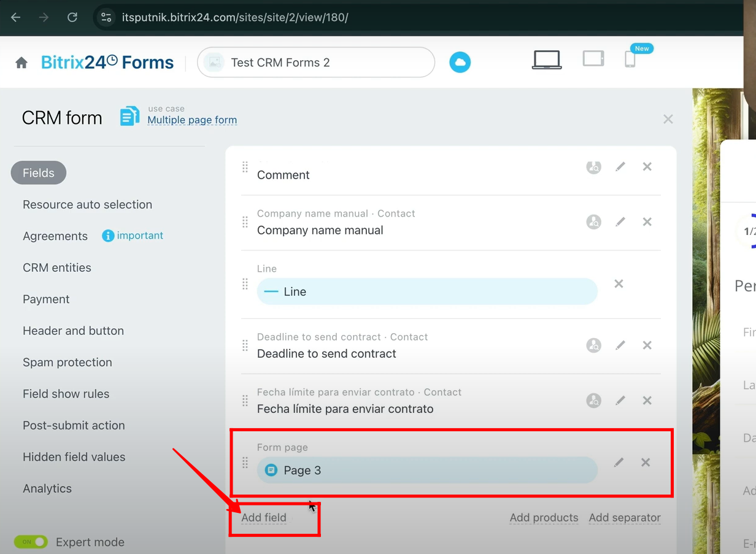756x554 pixels.
Task: Edit the Page 3 form page
Action: (x=619, y=462)
